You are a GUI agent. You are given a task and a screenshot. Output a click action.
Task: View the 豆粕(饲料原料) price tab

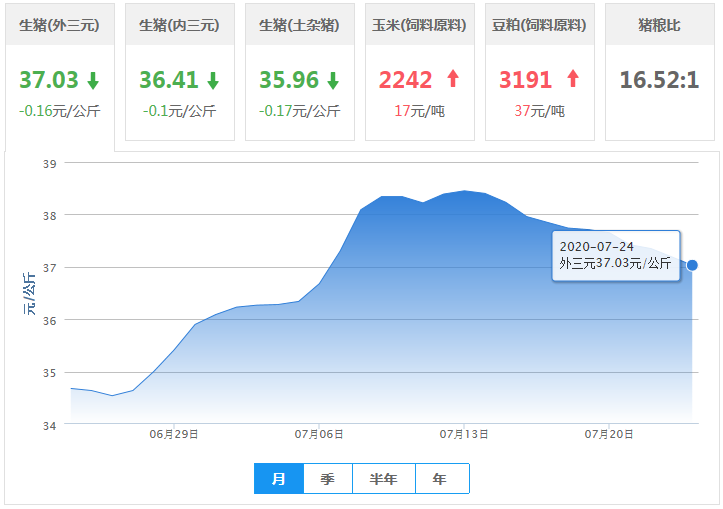[x=540, y=25]
